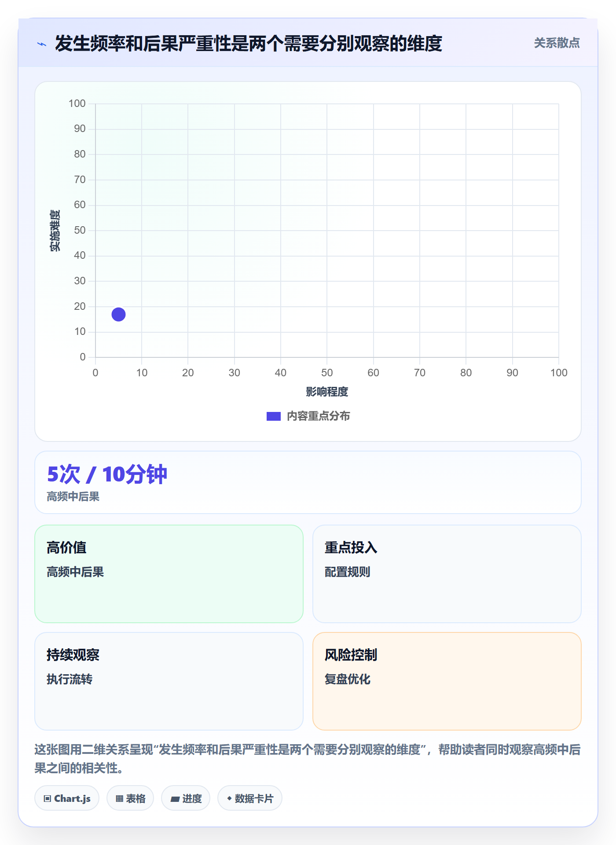Click the 表格 chip grid icon
Viewport: 616px width, 845px height.
click(x=119, y=799)
